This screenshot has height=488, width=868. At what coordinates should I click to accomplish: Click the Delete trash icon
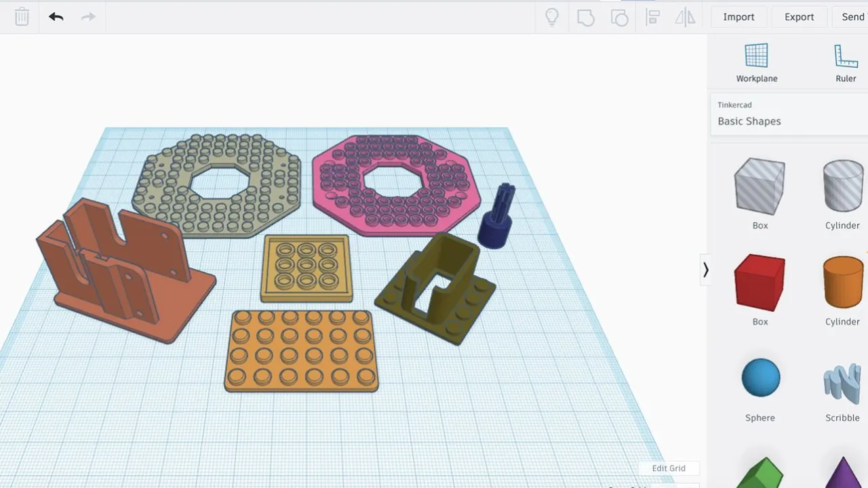tap(22, 17)
